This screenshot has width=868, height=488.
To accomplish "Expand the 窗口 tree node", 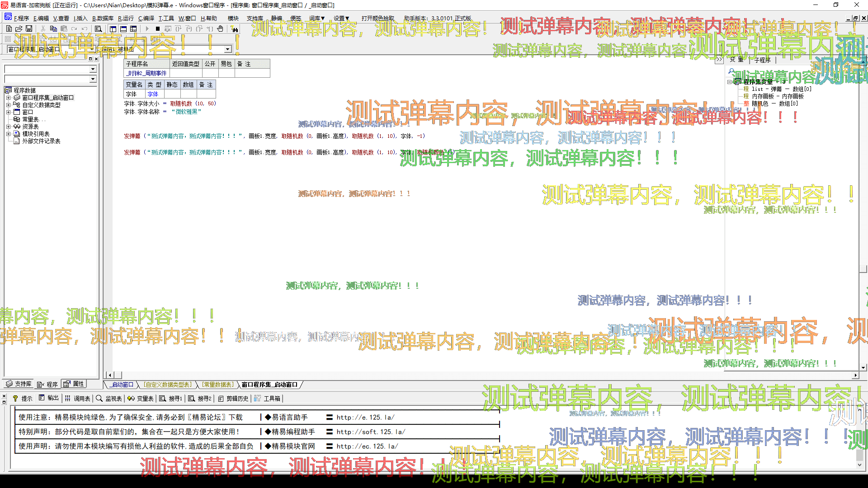I will click(8, 112).
